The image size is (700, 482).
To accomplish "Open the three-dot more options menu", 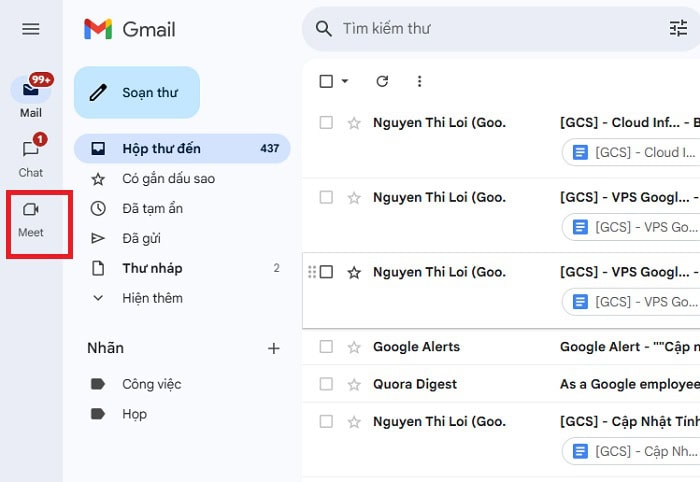I will pyautogui.click(x=419, y=81).
